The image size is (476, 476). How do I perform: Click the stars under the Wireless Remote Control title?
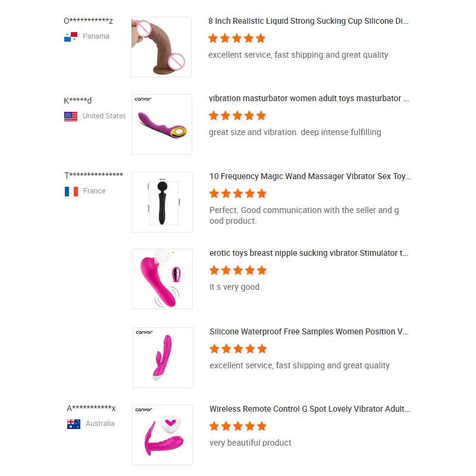click(237, 426)
